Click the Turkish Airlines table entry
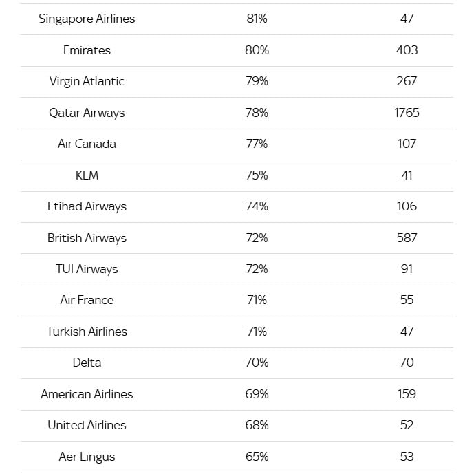 click(87, 332)
